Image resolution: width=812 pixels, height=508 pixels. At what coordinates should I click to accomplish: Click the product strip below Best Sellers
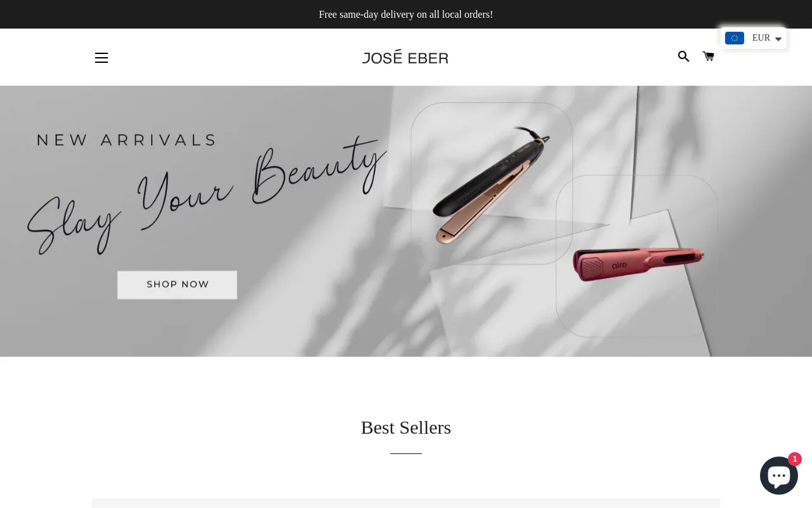coord(406,503)
